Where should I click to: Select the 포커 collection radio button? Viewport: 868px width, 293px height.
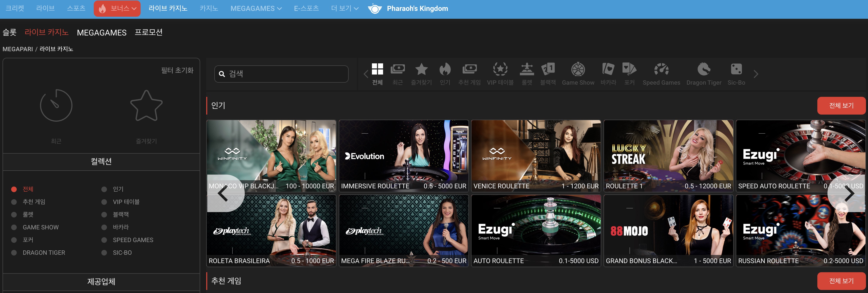14,240
